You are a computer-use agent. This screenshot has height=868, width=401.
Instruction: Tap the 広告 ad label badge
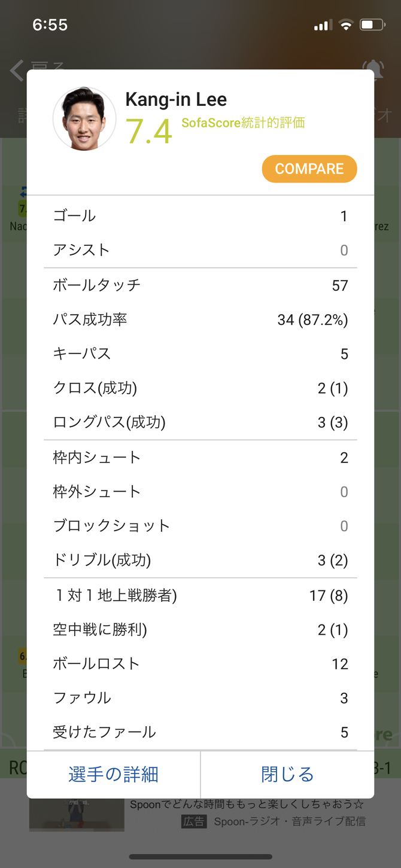click(x=195, y=821)
